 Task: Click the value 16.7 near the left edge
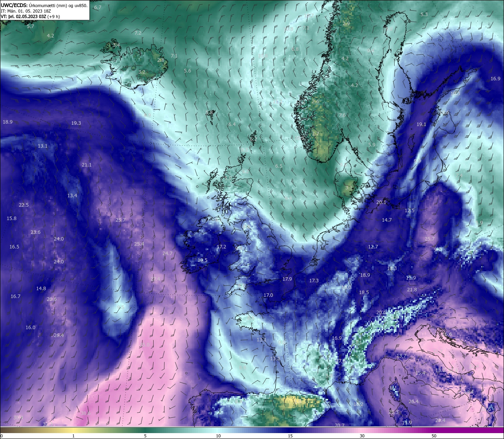tap(15, 296)
